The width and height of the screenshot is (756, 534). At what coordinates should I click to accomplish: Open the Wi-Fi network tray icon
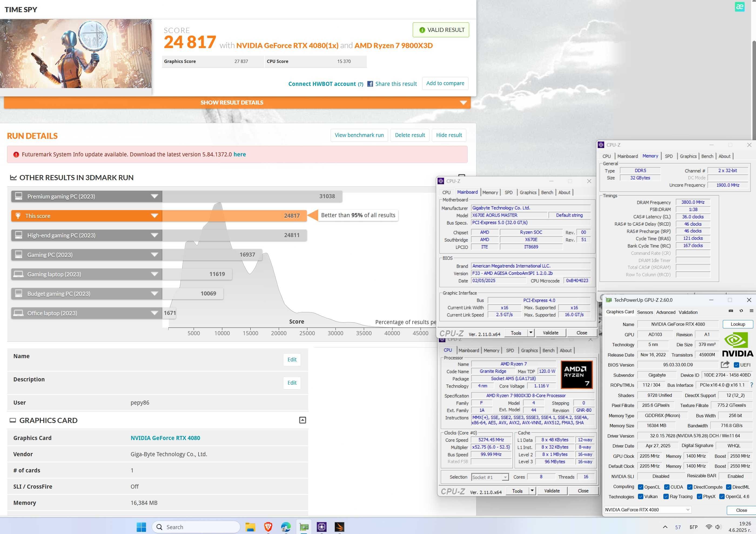[709, 527]
